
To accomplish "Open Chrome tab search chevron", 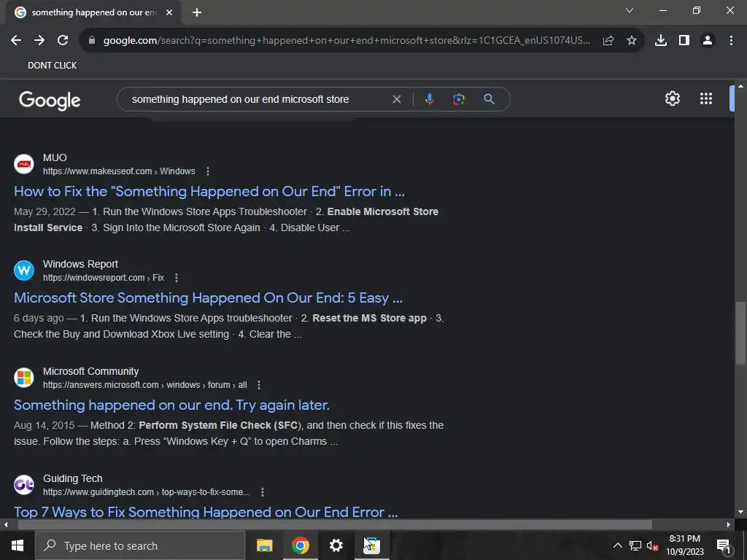I will click(x=630, y=10).
